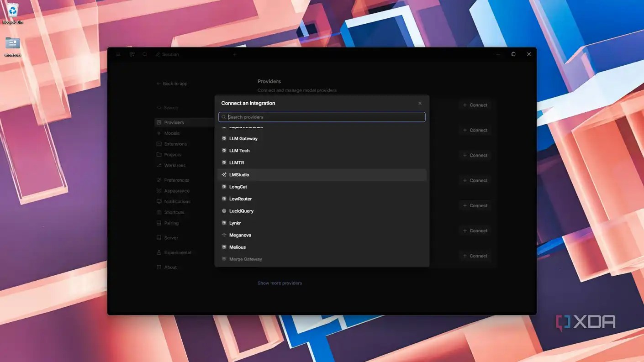Select the LongCat provider
Screen dimensions: 644x362
(x=322, y=187)
